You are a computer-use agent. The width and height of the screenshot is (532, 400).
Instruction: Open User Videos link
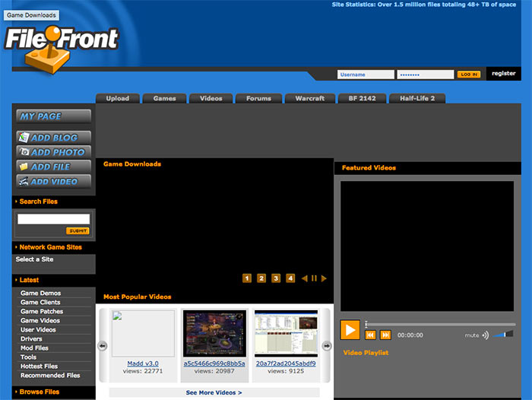pos(38,330)
